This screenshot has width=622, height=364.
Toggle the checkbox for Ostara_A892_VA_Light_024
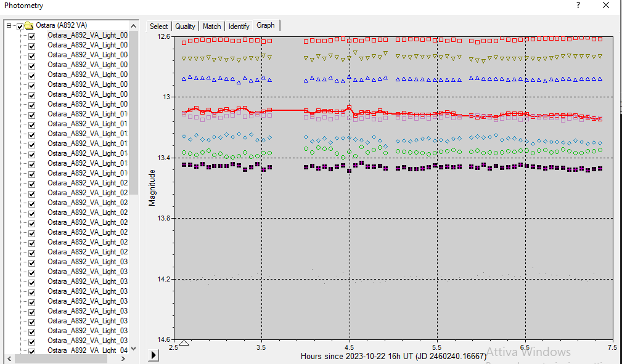(x=31, y=204)
